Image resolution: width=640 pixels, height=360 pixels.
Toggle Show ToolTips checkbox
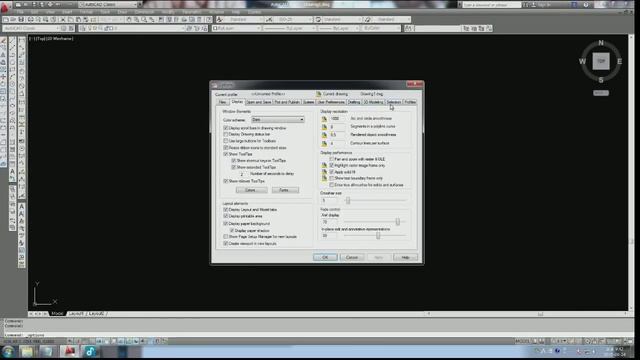(x=226, y=154)
